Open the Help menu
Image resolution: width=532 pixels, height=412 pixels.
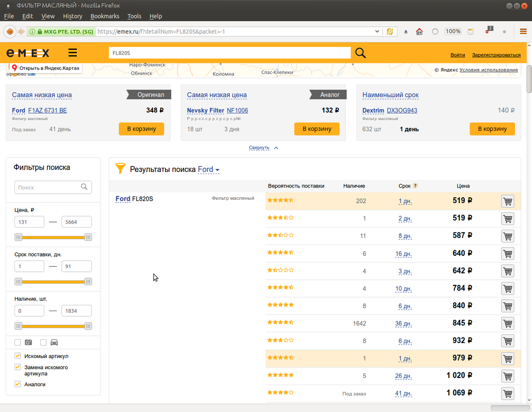coord(156,16)
